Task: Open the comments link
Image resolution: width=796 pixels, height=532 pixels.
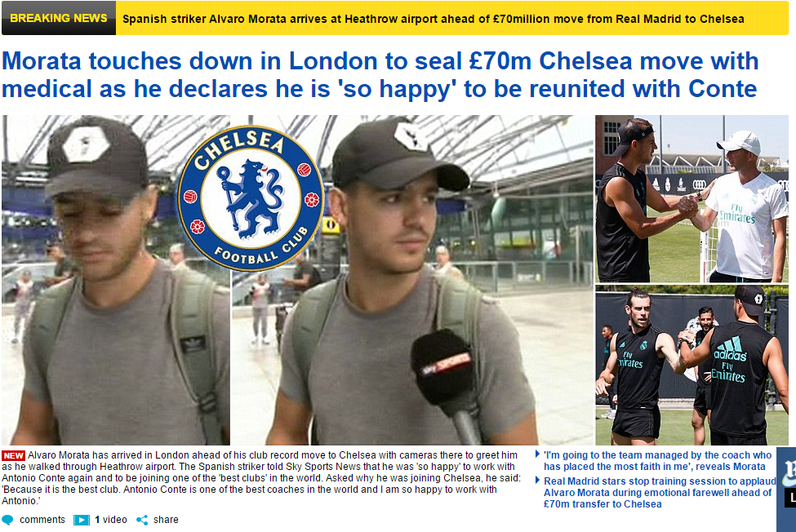Action: click(x=42, y=520)
